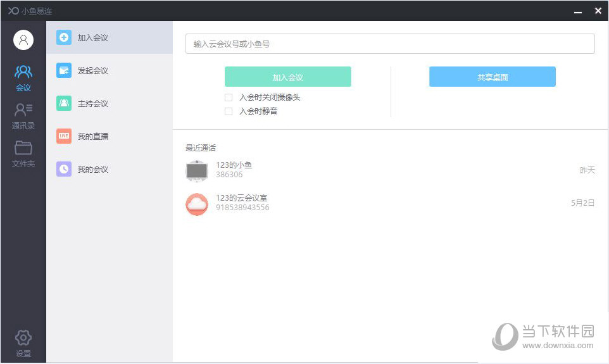Select 加入会议 menu label
Viewport: 609px width, 364px height.
coord(93,38)
